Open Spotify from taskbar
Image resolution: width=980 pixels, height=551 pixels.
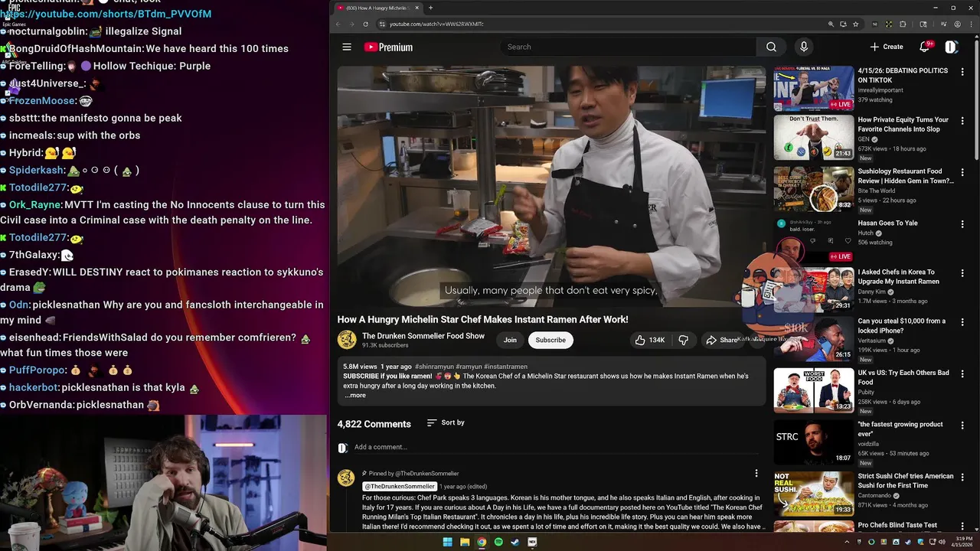pyautogui.click(x=498, y=542)
